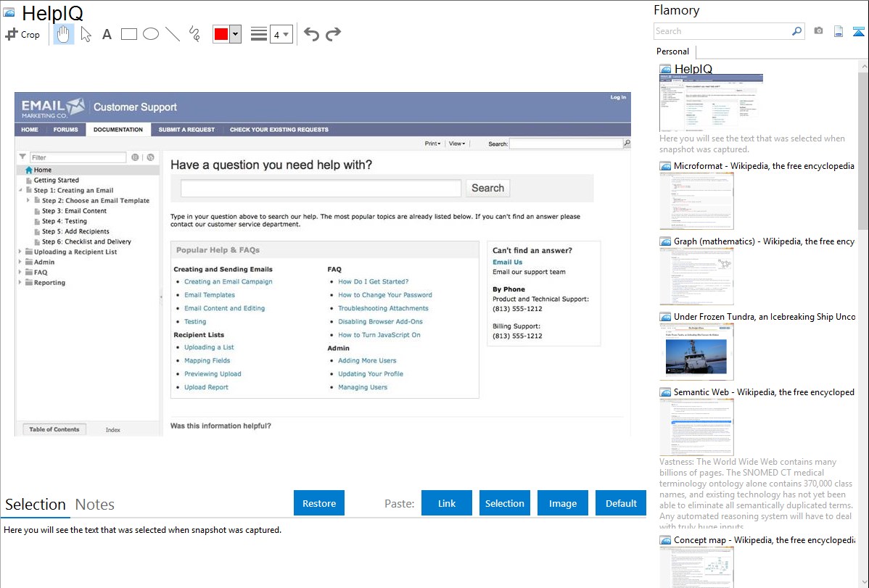
Task: Collapse the Step 1: Creating an Email node
Action: (x=21, y=190)
